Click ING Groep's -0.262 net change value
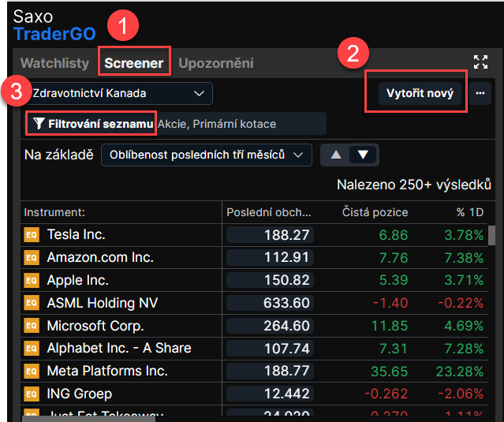Screen dimensions: 504x422 click(386, 394)
